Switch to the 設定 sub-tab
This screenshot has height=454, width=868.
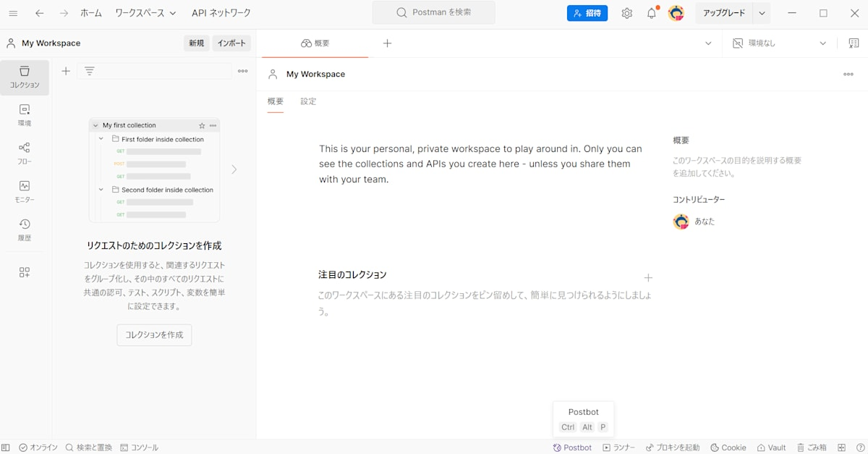coord(309,101)
